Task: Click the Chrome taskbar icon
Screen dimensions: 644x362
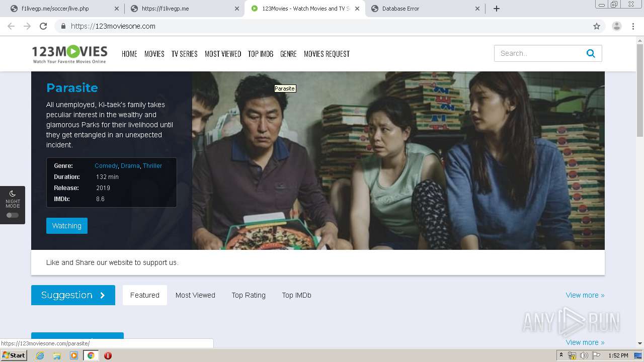Action: pos(91,355)
